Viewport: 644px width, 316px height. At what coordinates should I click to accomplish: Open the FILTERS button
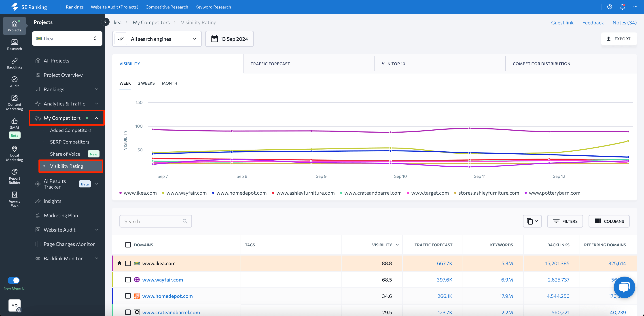point(565,221)
